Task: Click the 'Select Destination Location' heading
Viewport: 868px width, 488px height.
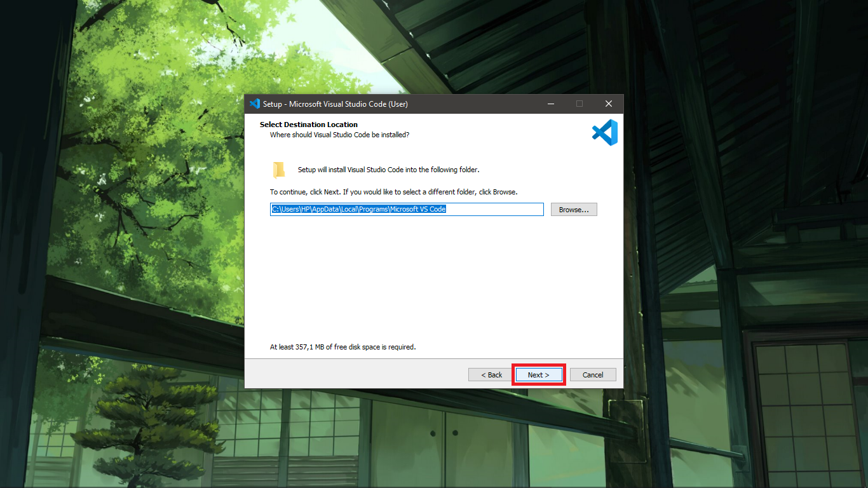Action: pyautogui.click(x=309, y=125)
